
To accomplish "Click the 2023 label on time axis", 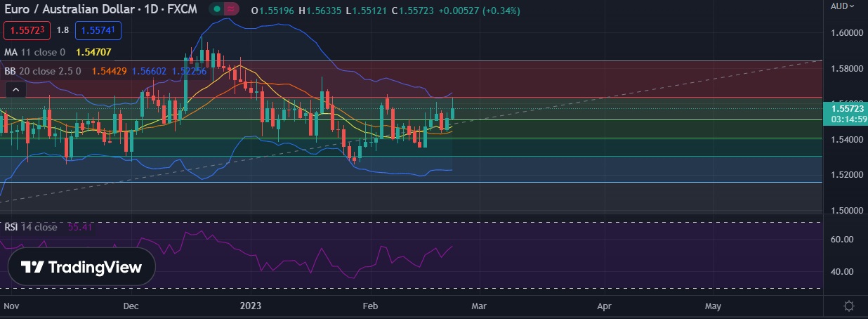I will coord(250,306).
